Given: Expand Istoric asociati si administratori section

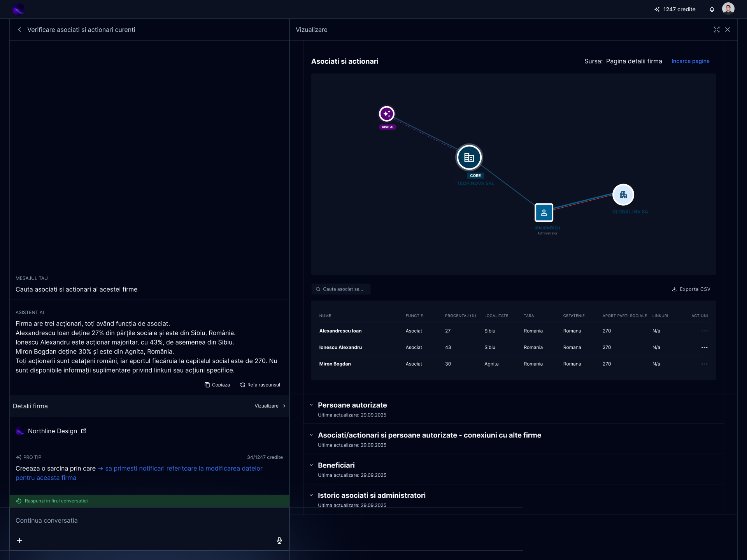Looking at the screenshot, I should (x=311, y=495).
